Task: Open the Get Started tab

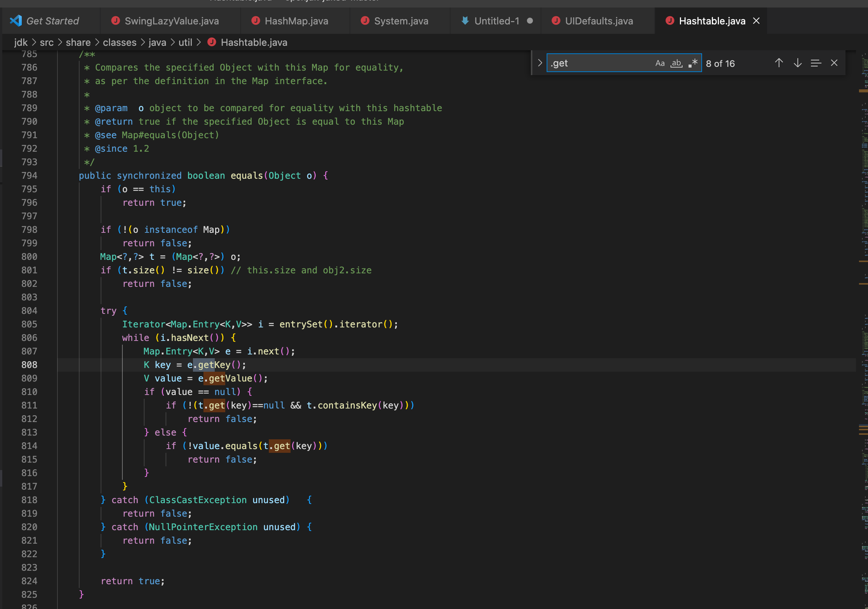Action: tap(52, 21)
